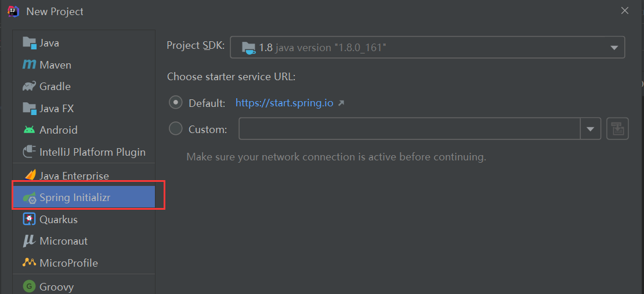The height and width of the screenshot is (294, 644).
Task: Click the Gradle elephant icon
Action: tap(29, 87)
